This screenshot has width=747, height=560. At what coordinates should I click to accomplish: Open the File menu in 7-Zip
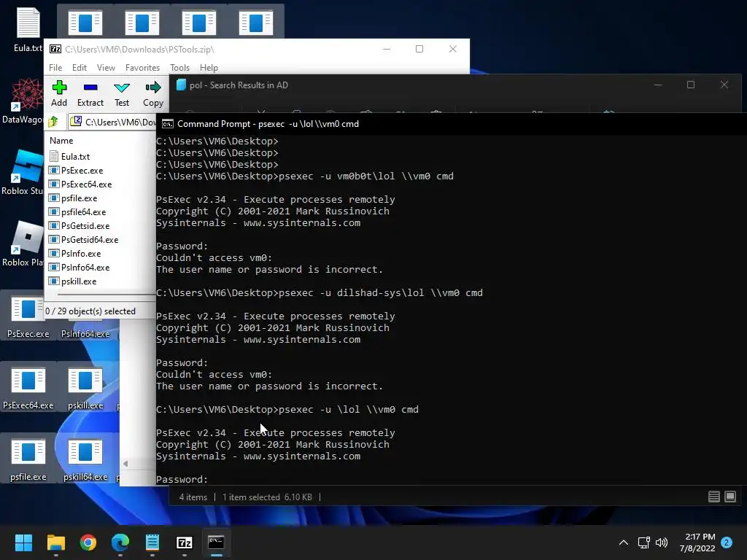click(55, 68)
